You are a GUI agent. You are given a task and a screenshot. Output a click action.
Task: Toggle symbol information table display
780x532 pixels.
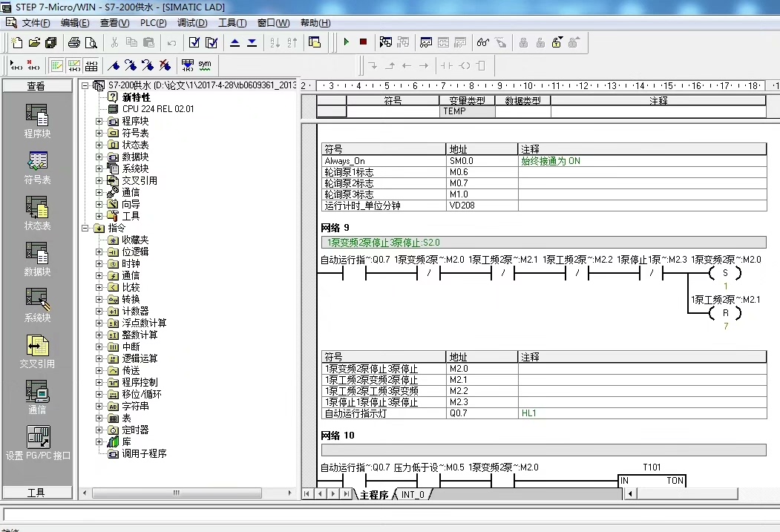(91, 65)
